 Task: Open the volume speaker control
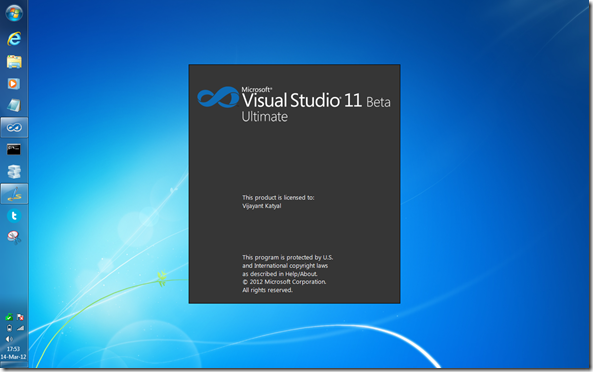coord(9,339)
